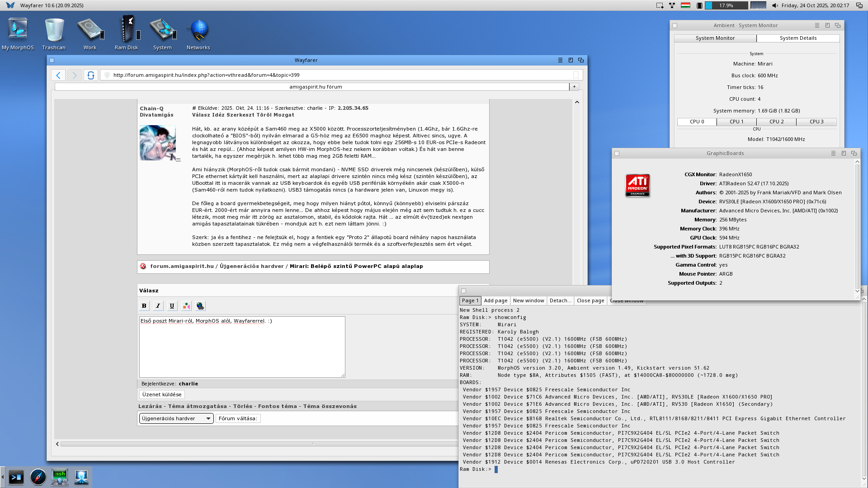This screenshot has width=868, height=488.
Task: Reload the page in Wayfarer
Action: (x=91, y=75)
